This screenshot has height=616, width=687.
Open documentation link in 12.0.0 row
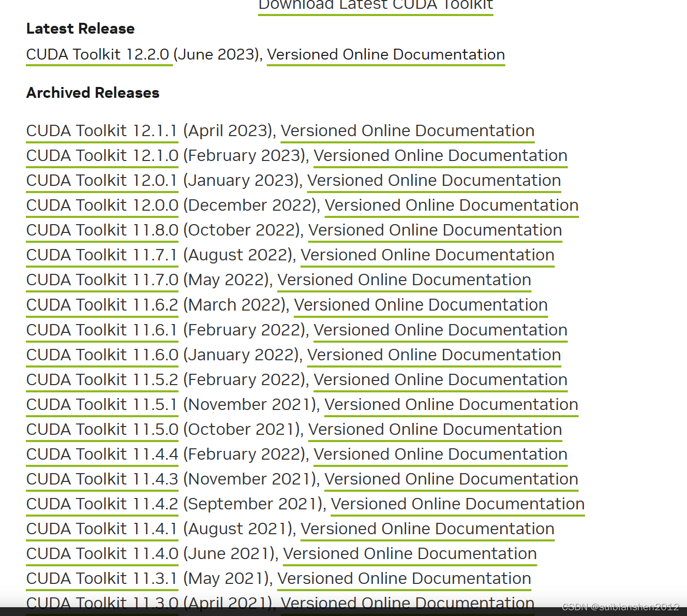452,205
